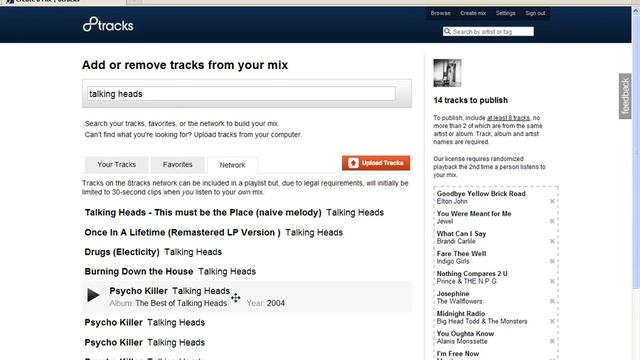The image size is (640, 360).
Task: Open the Browse menu link
Action: click(440, 13)
